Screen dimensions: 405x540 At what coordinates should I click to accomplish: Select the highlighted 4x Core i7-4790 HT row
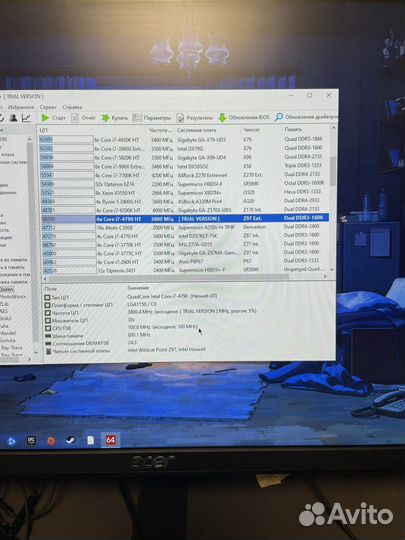coord(184,219)
